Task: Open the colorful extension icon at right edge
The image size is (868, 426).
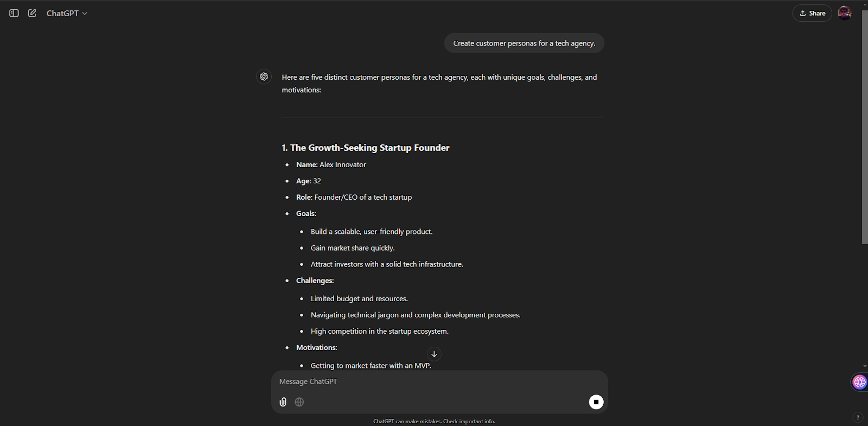Action: (859, 382)
